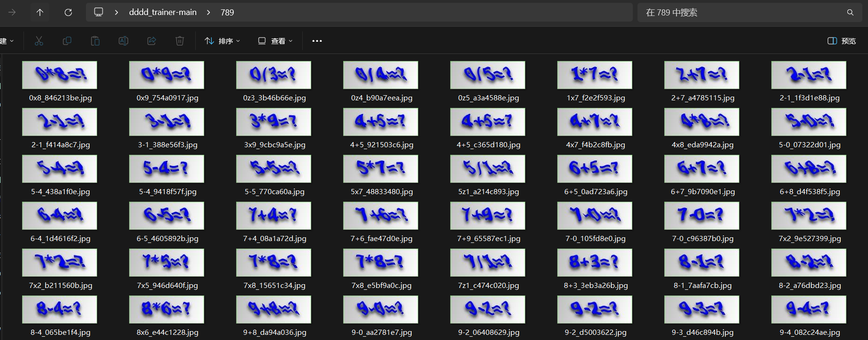Click the Forward navigation arrow
The height and width of the screenshot is (340, 868).
pos(12,13)
